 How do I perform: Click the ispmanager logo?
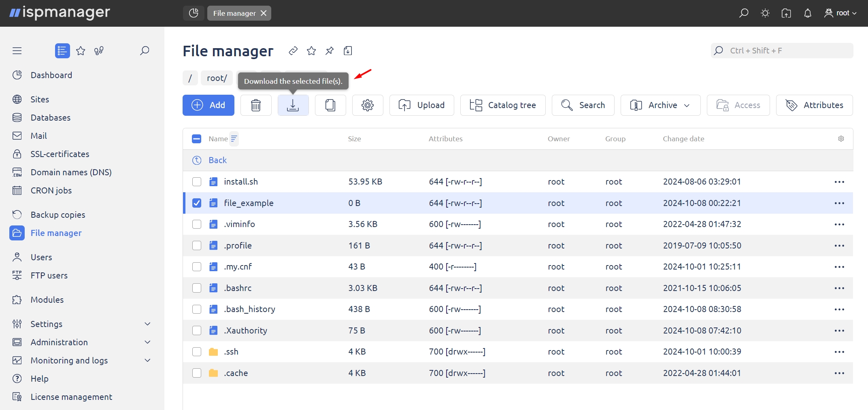pyautogui.click(x=60, y=13)
